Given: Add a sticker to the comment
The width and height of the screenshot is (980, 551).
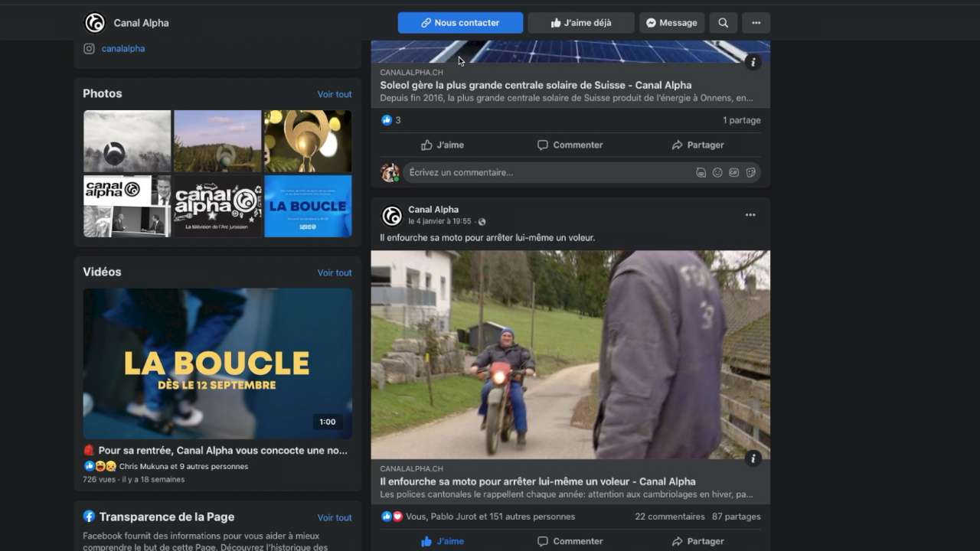Looking at the screenshot, I should click(x=751, y=173).
